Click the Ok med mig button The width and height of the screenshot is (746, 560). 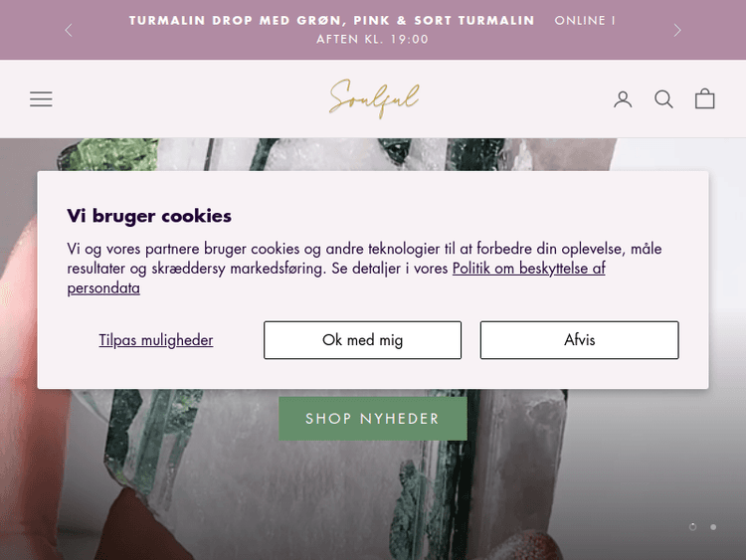click(x=362, y=340)
